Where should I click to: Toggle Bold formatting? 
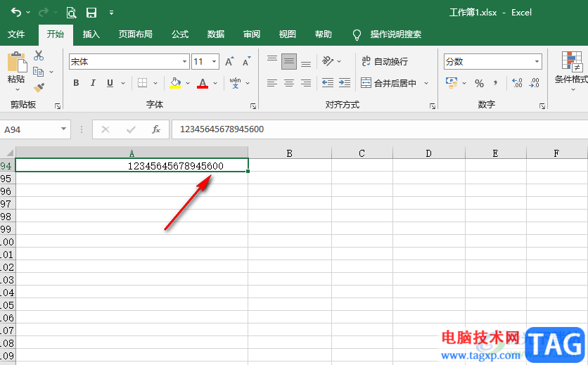pos(76,83)
